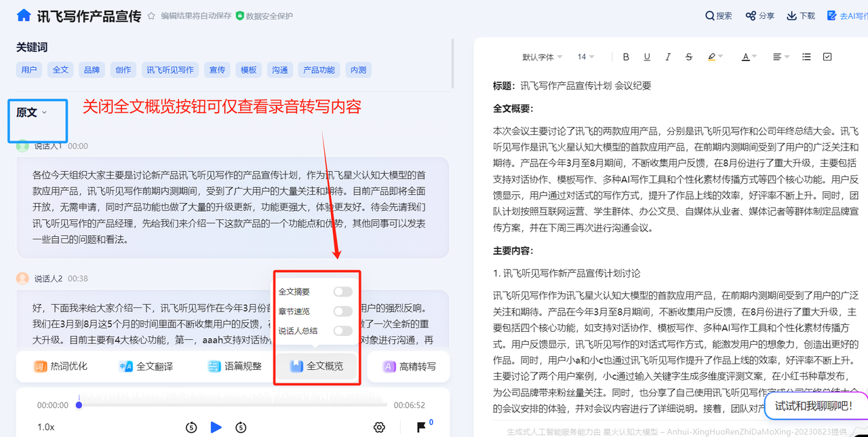The image size is (868, 437).
Task: Click the 标题 line in the editor
Action: [572, 85]
